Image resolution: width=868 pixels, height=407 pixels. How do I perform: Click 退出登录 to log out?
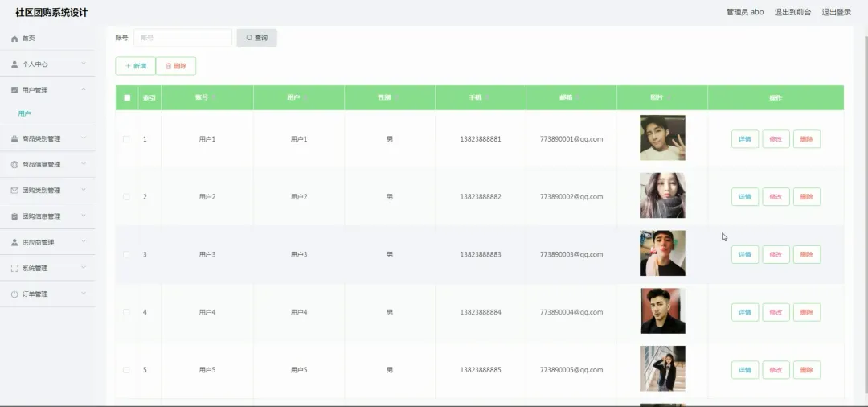tap(837, 12)
